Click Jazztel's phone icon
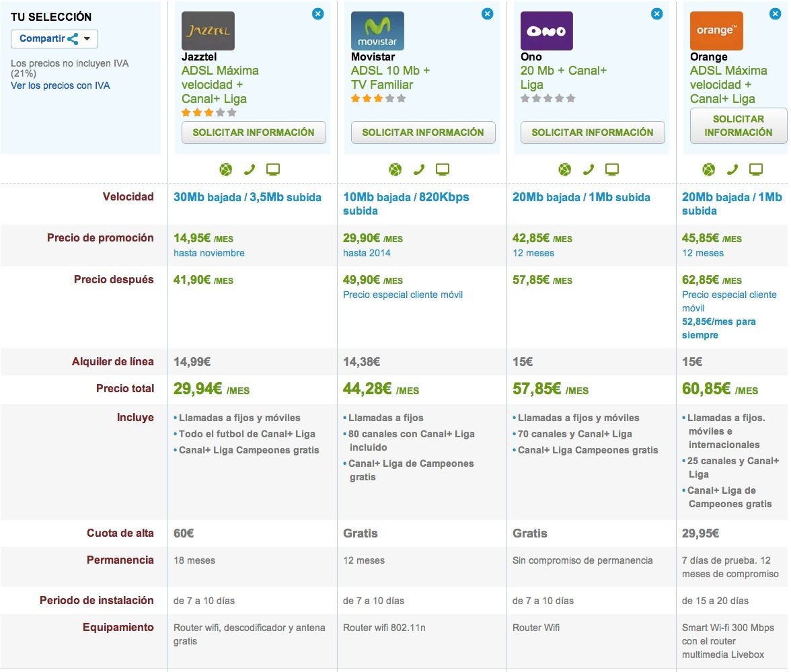The height and width of the screenshot is (672, 791). point(249,170)
